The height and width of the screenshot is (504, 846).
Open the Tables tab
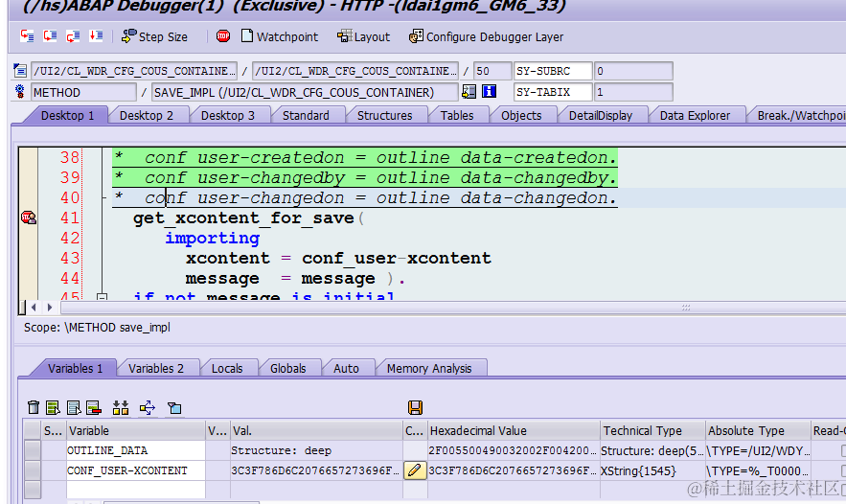point(457,116)
